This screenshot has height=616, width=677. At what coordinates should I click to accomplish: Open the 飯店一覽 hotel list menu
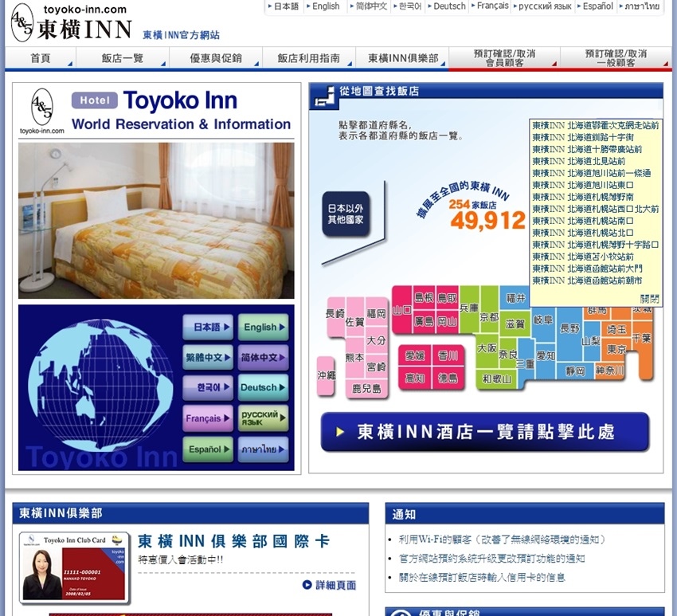[123, 58]
